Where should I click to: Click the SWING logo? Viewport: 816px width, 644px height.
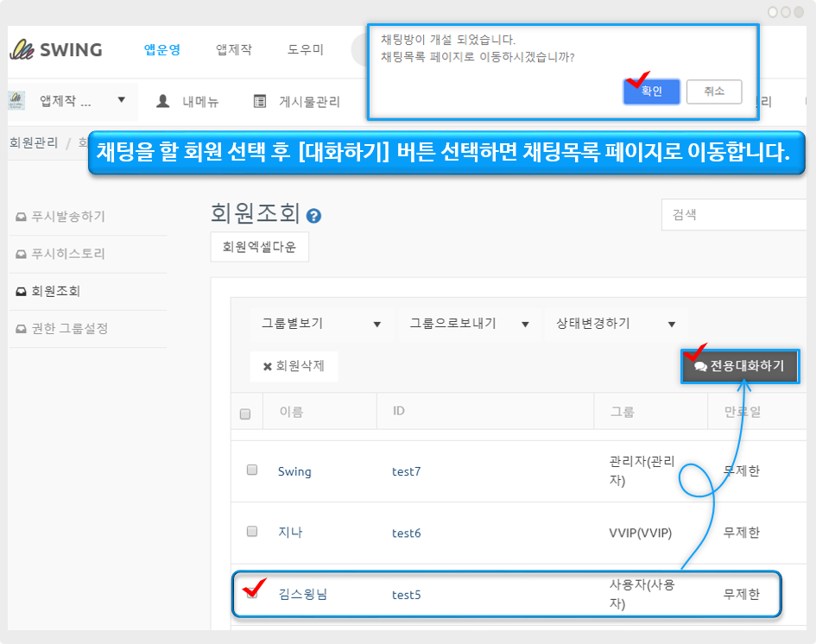[56, 49]
